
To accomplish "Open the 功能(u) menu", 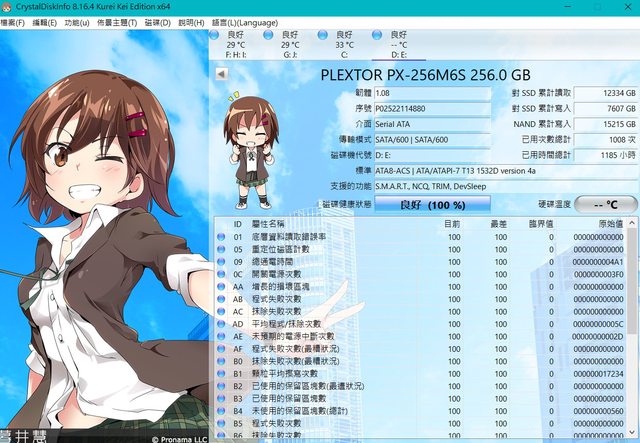I will pos(77,23).
